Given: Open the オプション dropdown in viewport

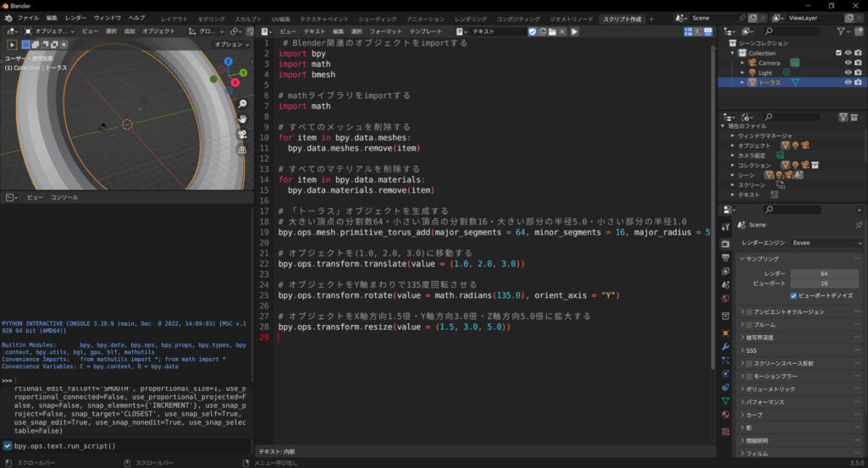Looking at the screenshot, I should pyautogui.click(x=232, y=44).
